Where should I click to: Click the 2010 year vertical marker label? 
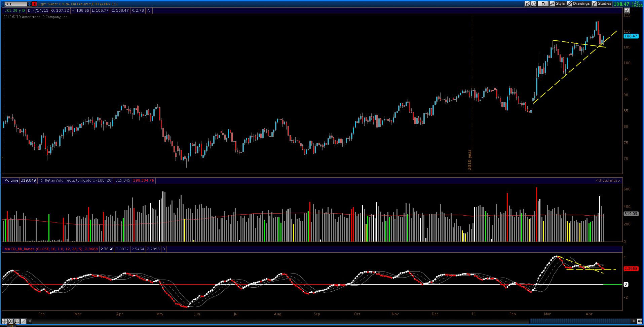tap(469, 160)
